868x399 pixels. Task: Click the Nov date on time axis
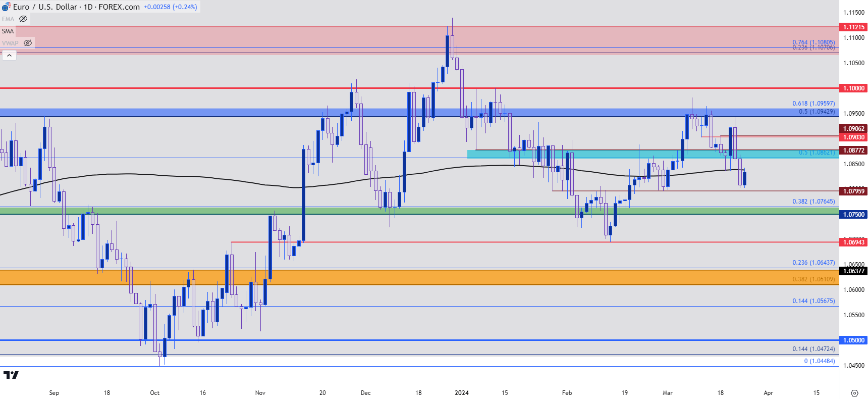tap(260, 393)
